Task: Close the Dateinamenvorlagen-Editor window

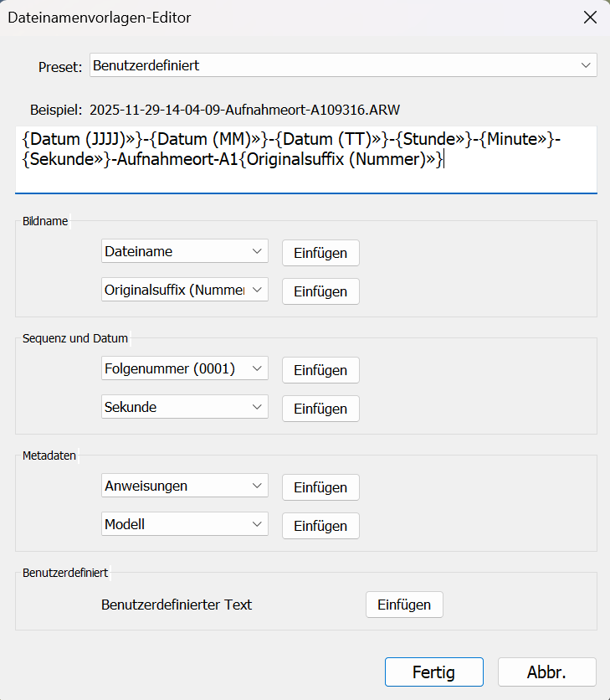Action: (590, 18)
